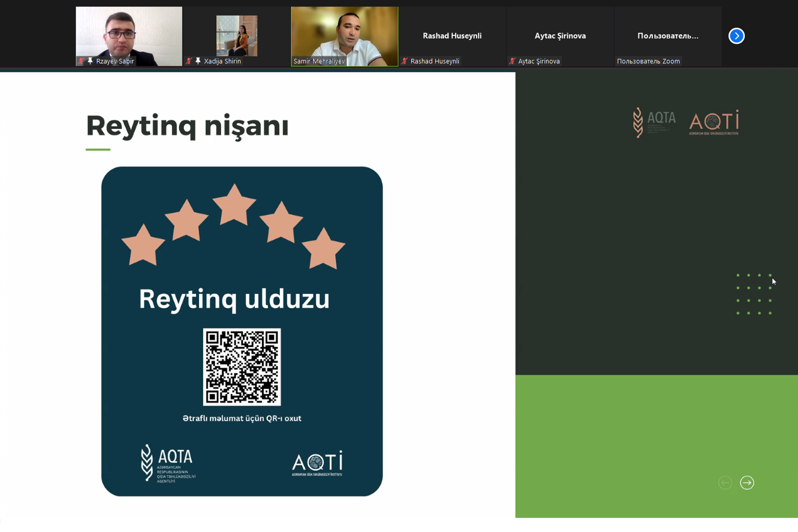Select the Aytac Şirinova participant tile
The image size is (798, 532).
[560, 36]
